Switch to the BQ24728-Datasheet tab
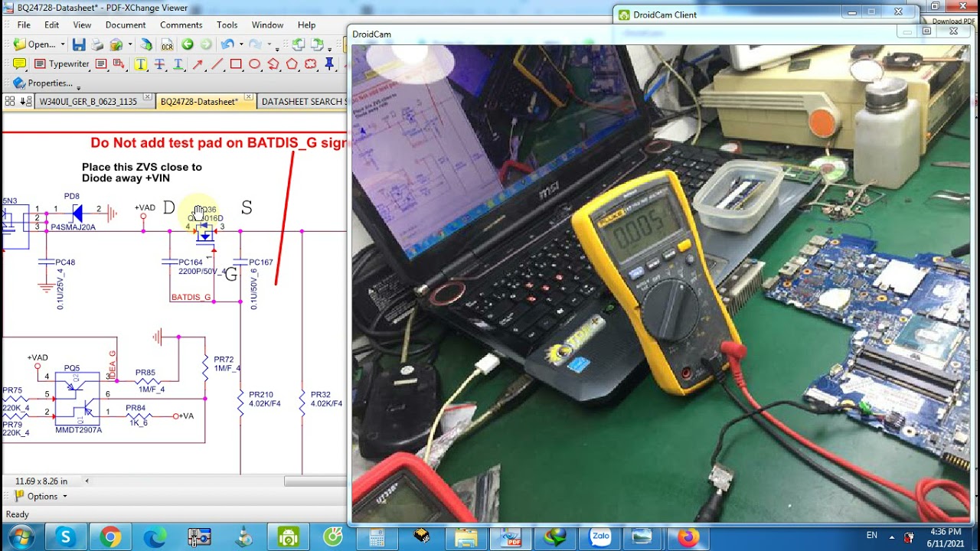 coord(199,102)
